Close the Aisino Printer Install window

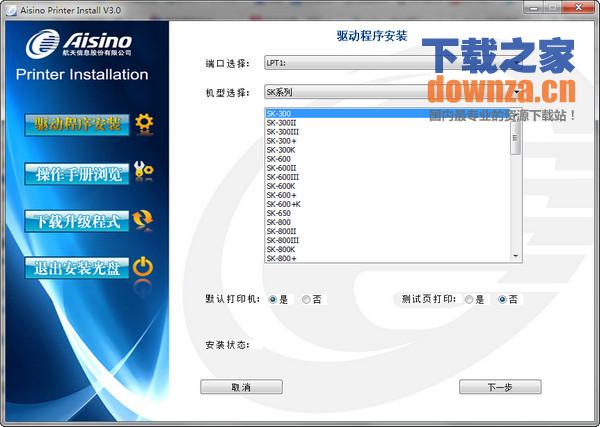click(579, 7)
